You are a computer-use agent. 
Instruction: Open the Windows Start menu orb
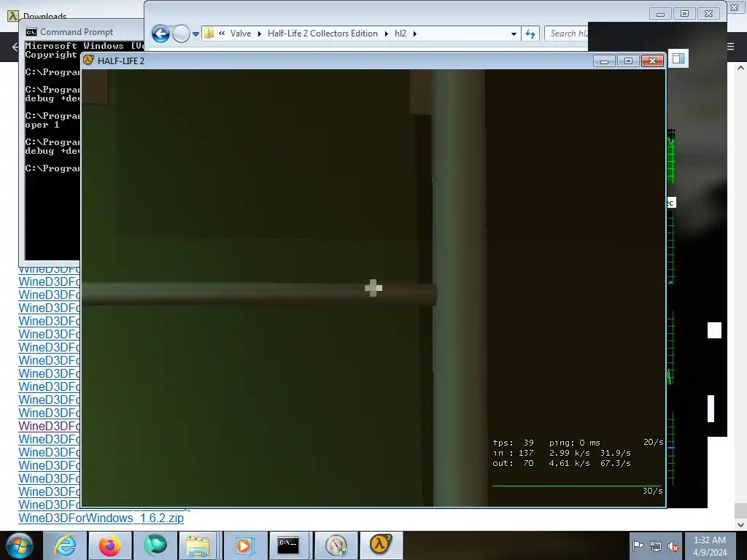coord(20,545)
